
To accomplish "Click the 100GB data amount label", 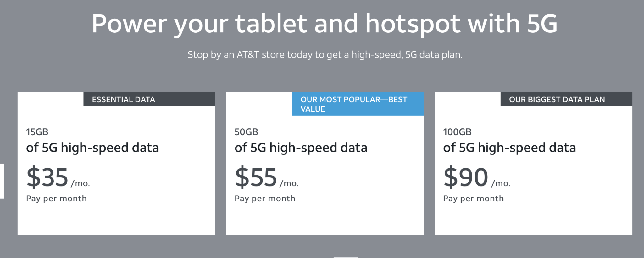I will (457, 132).
